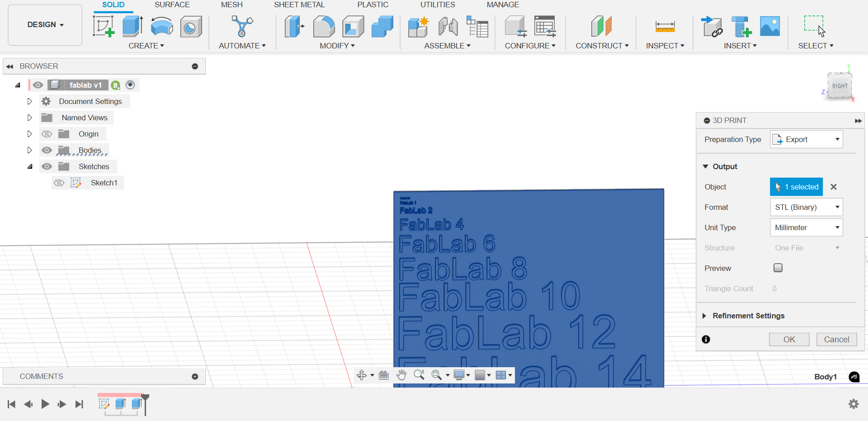868x421 pixels.
Task: Open the Change Parameters table icon
Action: (545, 26)
